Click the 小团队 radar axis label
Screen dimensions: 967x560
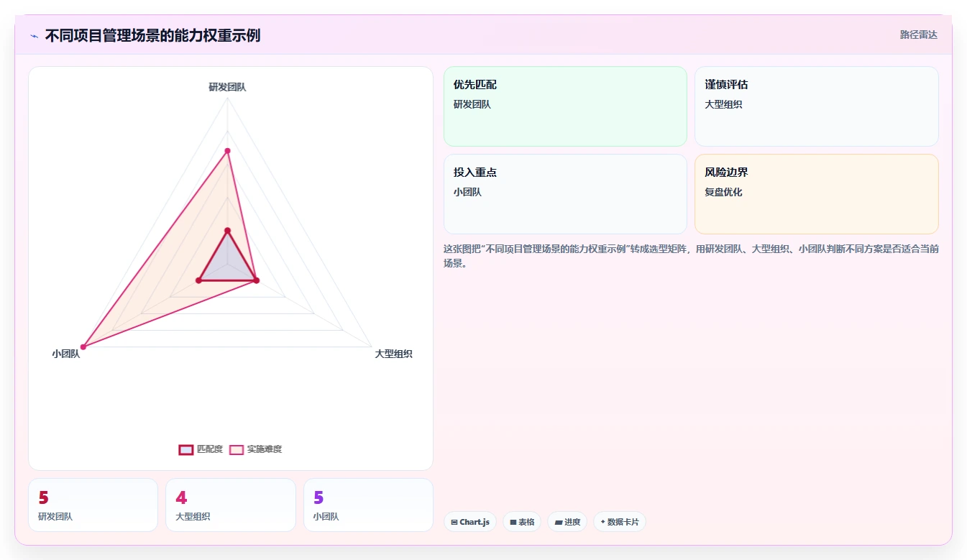pyautogui.click(x=66, y=354)
